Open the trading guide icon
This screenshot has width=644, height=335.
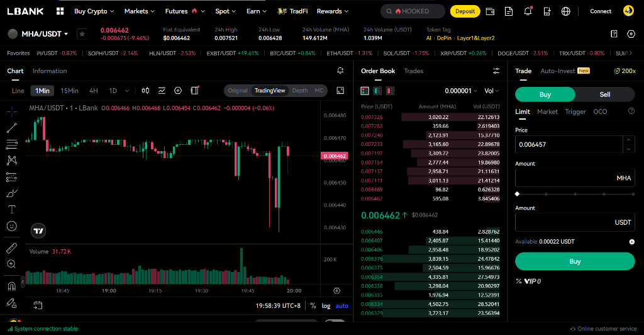[614, 34]
